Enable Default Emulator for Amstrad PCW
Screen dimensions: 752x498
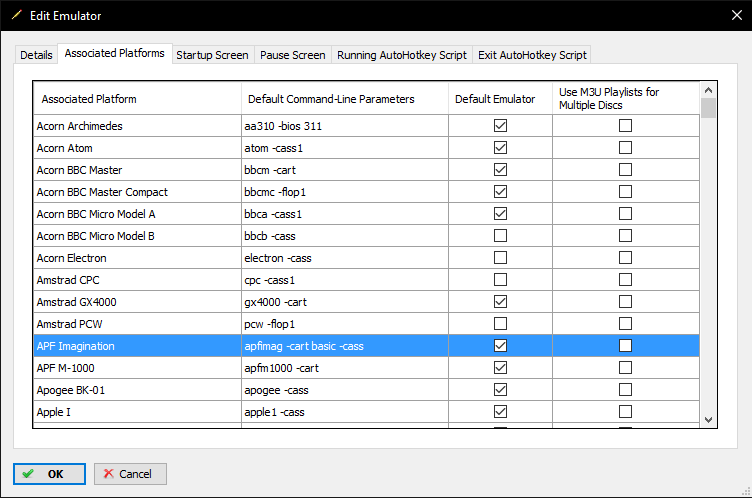coord(500,324)
